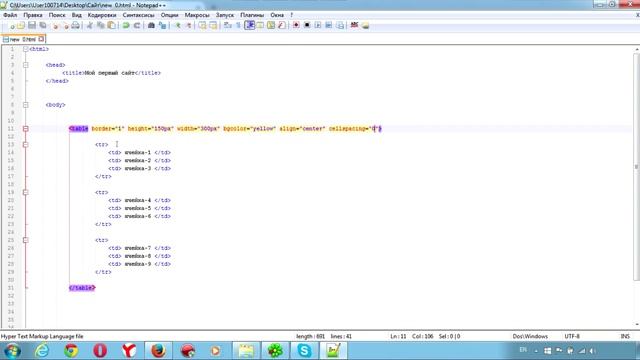
Task: Undo the last edit with green arrow
Action: 126,26
